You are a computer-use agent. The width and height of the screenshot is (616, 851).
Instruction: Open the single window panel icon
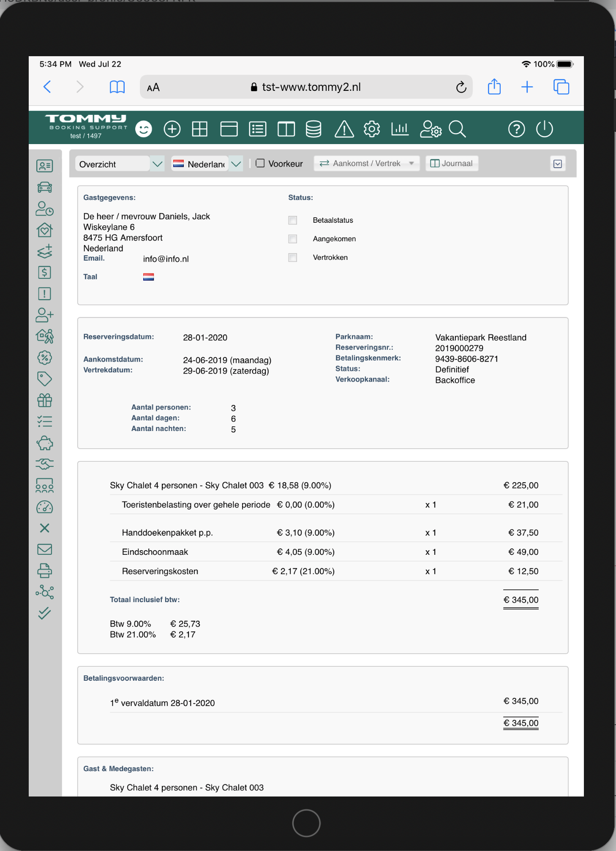pyautogui.click(x=229, y=129)
